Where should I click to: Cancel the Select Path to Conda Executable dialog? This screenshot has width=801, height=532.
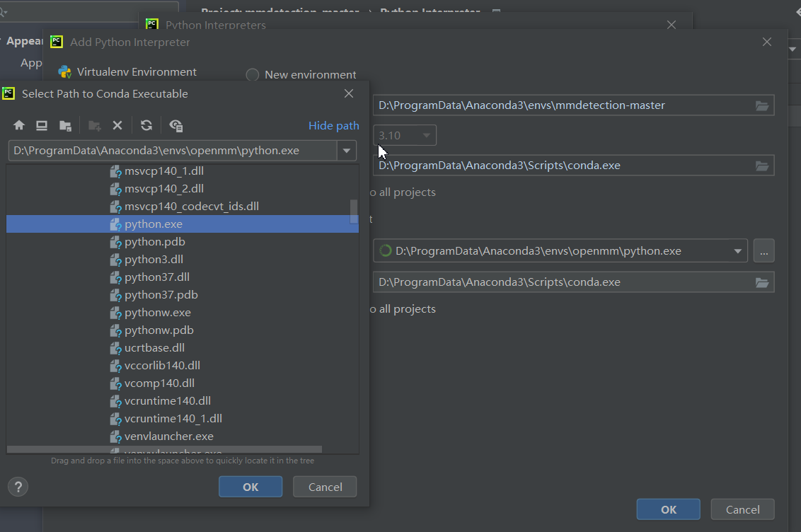pos(325,487)
